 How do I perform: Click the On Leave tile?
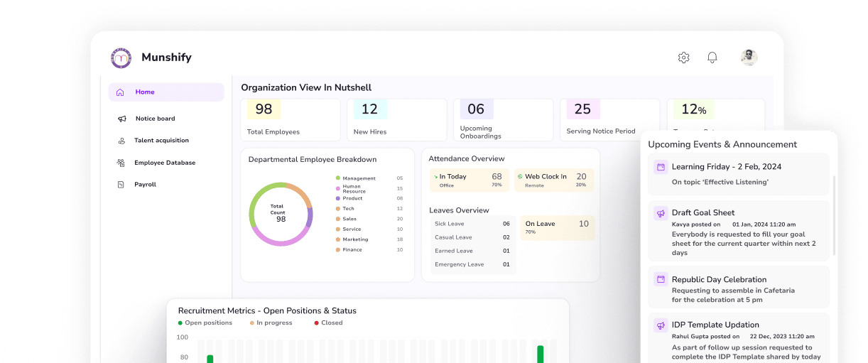coord(557,227)
